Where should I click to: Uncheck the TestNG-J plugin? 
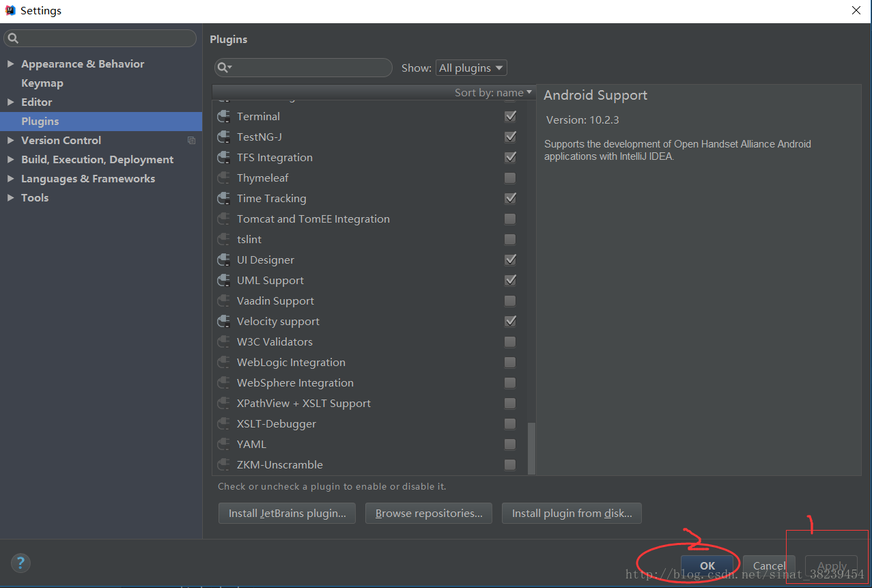[x=510, y=137]
